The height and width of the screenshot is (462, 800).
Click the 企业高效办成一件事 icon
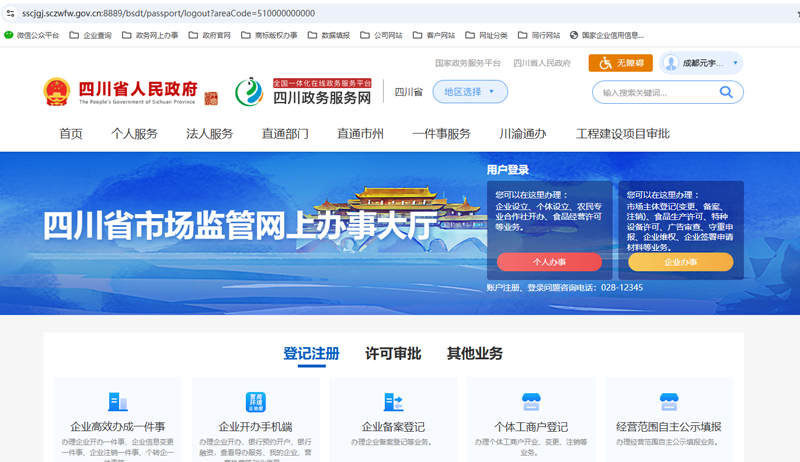point(118,402)
